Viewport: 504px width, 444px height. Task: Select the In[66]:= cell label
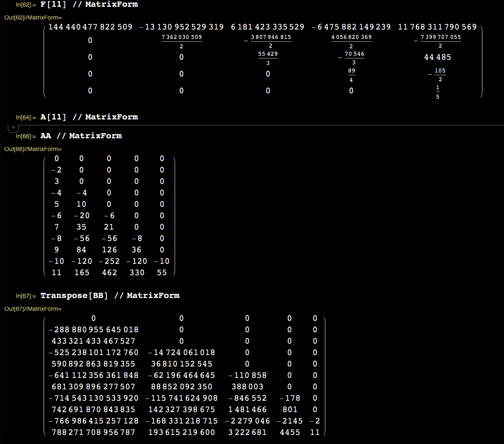click(x=26, y=136)
